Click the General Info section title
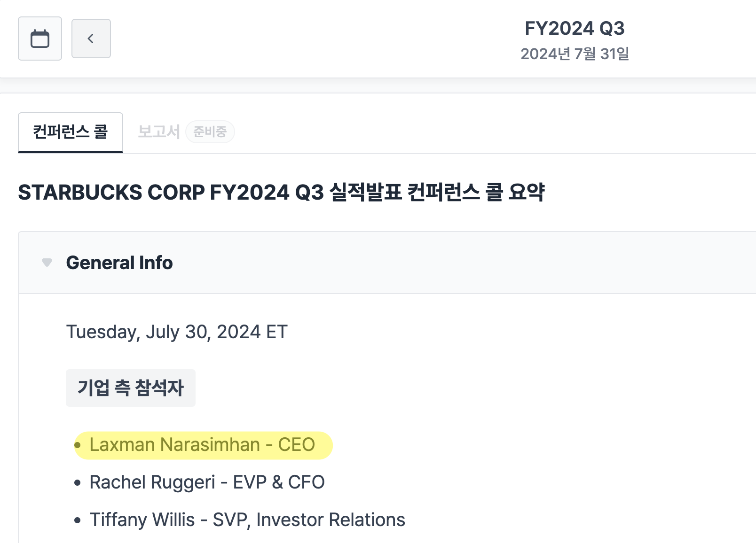Screen dimensions: 756x543 [x=119, y=263]
